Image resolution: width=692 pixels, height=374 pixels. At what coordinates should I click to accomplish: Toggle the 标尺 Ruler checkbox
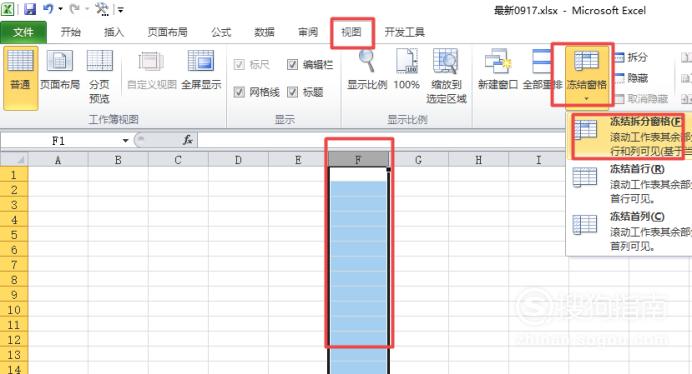click(239, 65)
